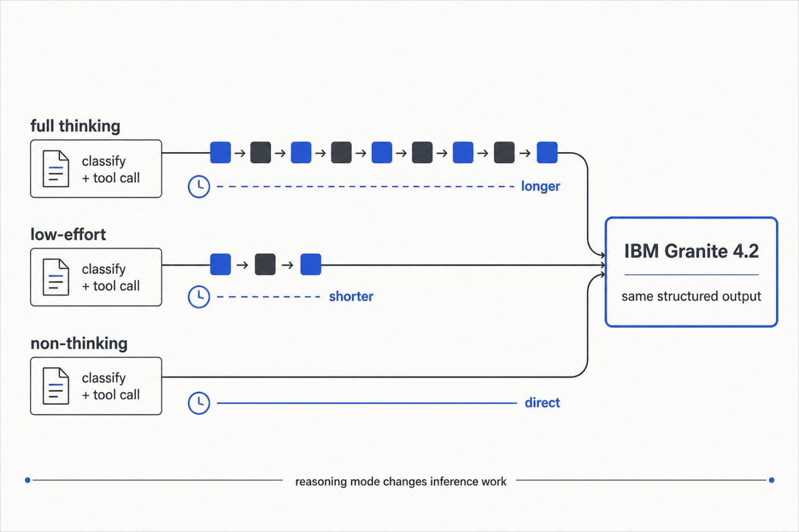799x532 pixels.
Task: Click the blue "longer" label
Action: click(x=540, y=186)
